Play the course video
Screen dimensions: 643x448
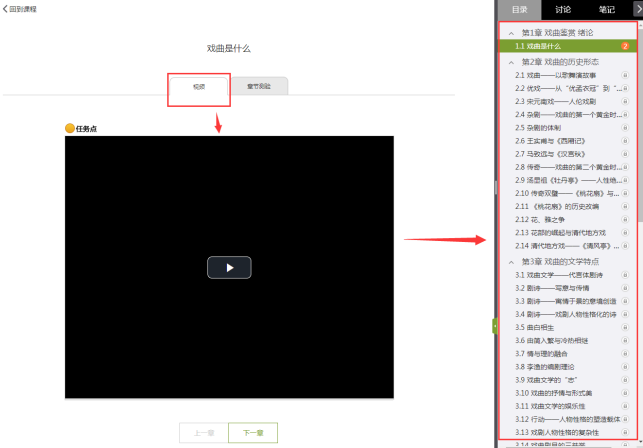[229, 267]
